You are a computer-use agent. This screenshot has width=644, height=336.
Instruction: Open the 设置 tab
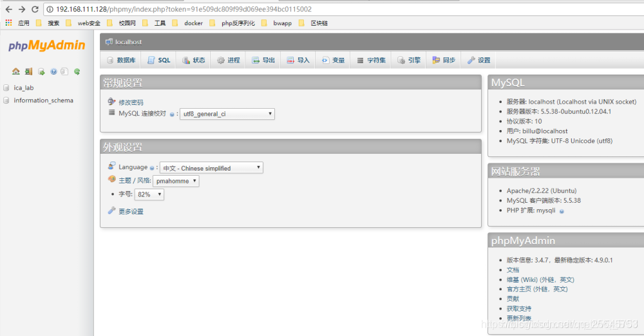pyautogui.click(x=479, y=61)
